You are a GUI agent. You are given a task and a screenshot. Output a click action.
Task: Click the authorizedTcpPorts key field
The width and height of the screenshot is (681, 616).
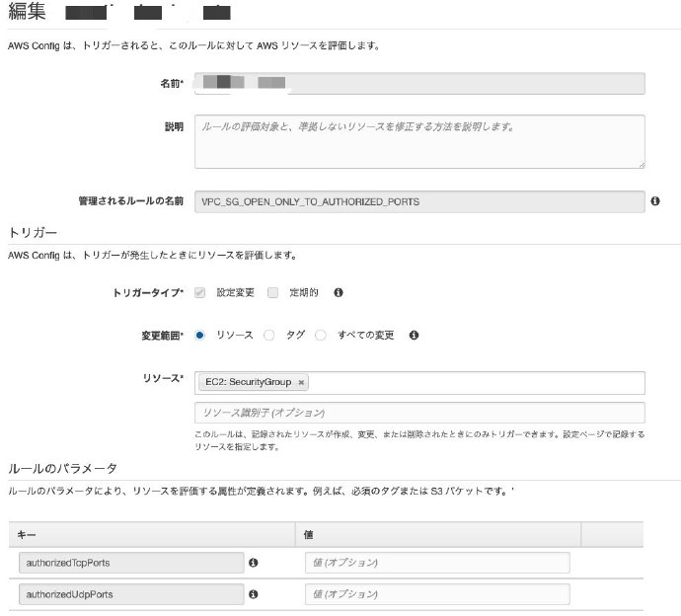click(x=131, y=563)
